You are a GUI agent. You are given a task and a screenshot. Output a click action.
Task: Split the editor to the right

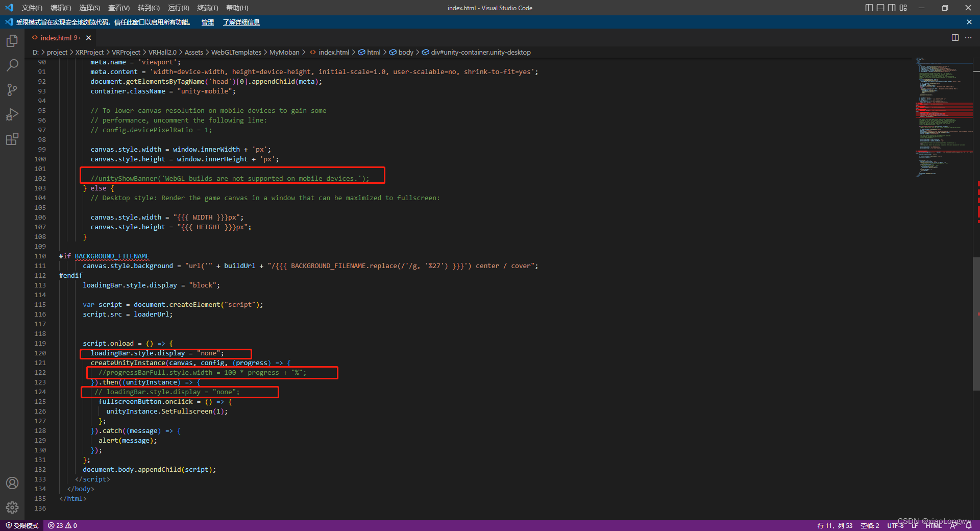955,38
